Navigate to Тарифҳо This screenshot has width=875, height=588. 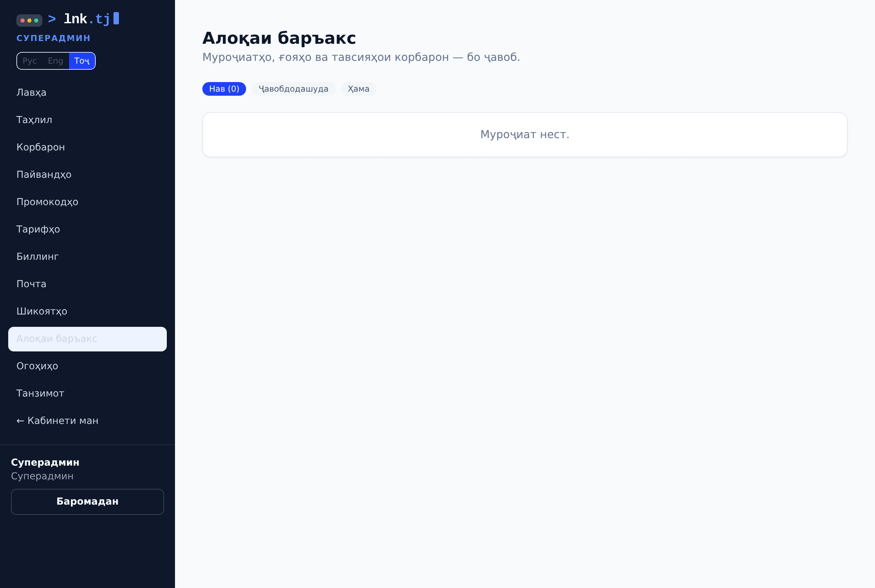point(87,229)
